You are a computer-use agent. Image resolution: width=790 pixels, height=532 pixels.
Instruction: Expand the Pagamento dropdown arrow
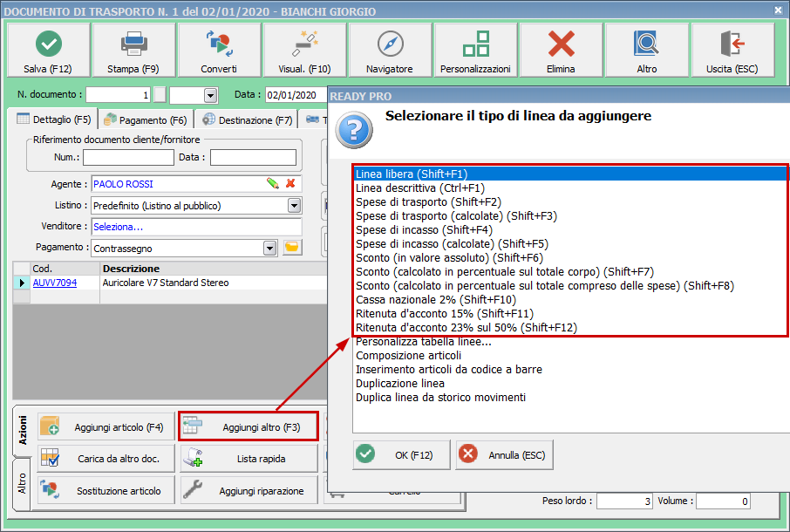(270, 248)
